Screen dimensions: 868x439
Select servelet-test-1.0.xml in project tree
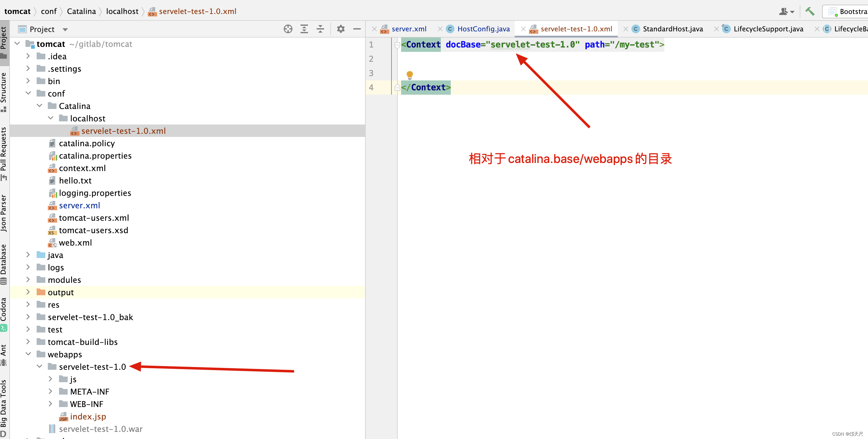click(x=187, y=131)
